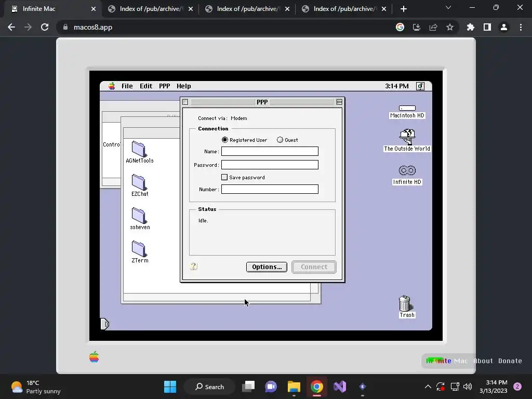Select the Macintosh HD disk icon
Image resolution: width=532 pixels, height=399 pixels.
pos(407,112)
